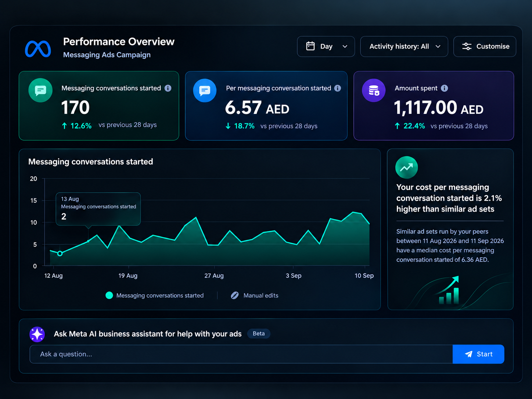Click the calendar icon beside Day

click(x=310, y=46)
